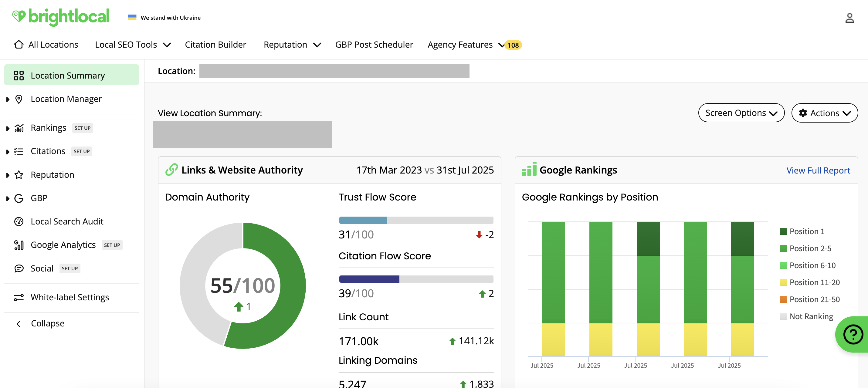Click the Local Search Audit gauge icon
The image size is (868, 388).
[19, 222]
